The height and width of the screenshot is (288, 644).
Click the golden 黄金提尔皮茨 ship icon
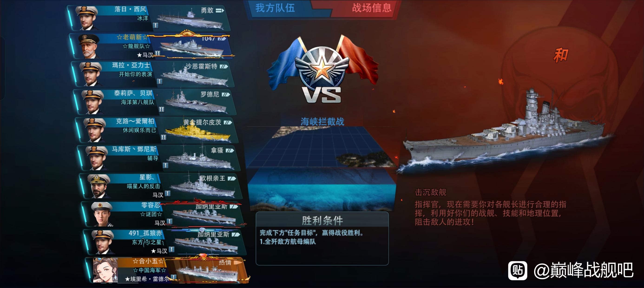point(197,133)
